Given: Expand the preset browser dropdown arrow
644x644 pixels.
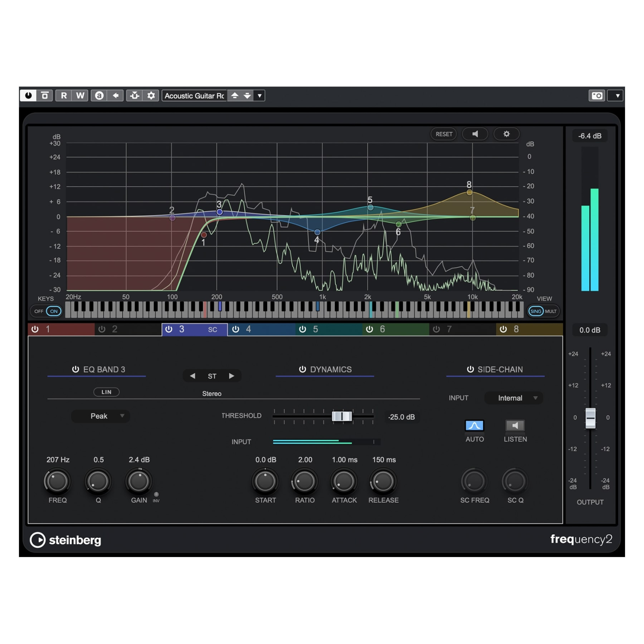Looking at the screenshot, I should (260, 95).
